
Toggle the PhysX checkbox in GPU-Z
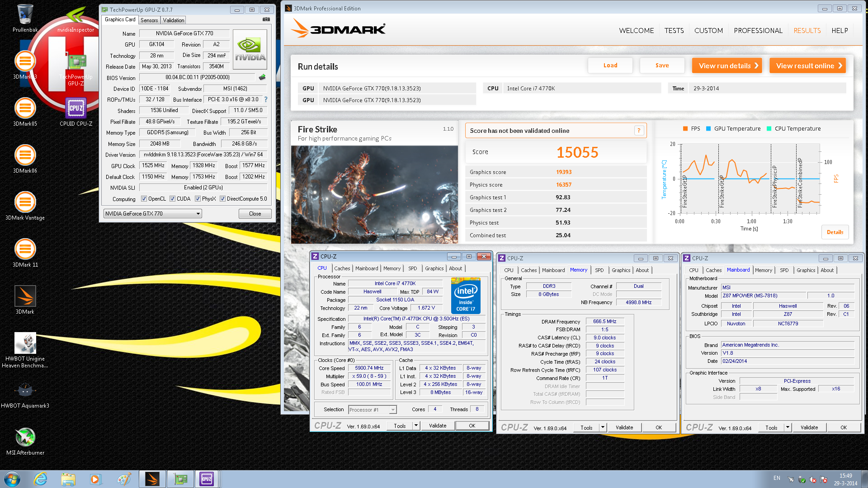click(x=198, y=199)
